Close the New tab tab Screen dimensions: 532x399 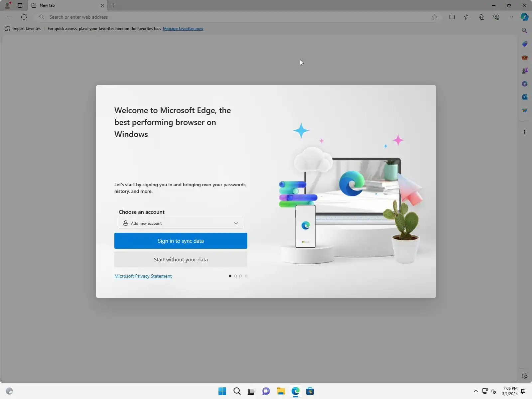[x=102, y=5]
